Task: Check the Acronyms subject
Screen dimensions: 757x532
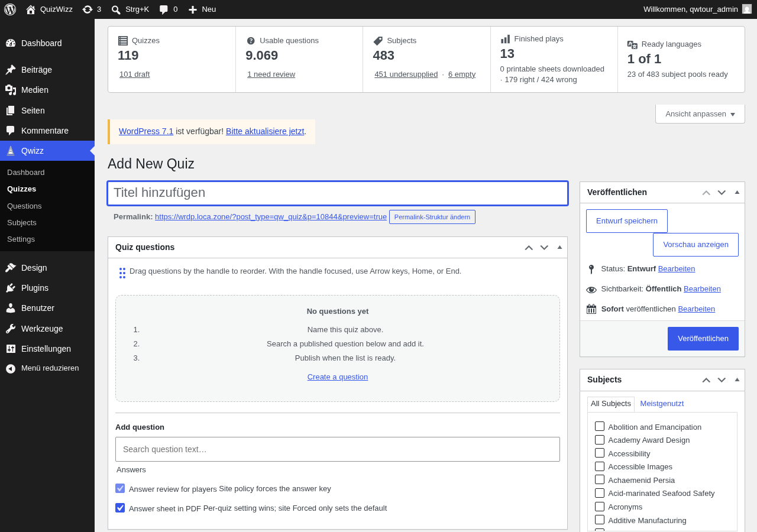Action: [600, 507]
